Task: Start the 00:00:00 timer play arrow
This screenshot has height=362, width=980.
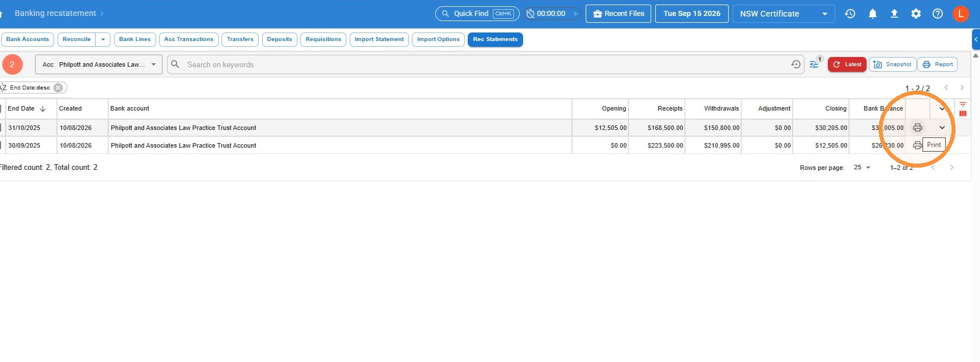Action: point(575,14)
